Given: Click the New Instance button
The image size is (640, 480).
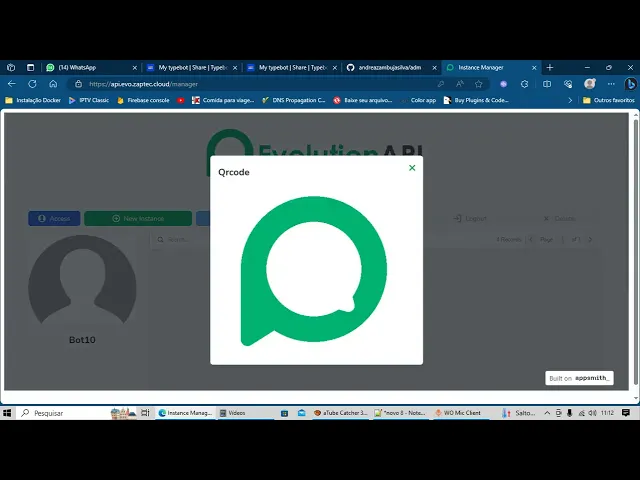Looking at the screenshot, I should (138, 218).
